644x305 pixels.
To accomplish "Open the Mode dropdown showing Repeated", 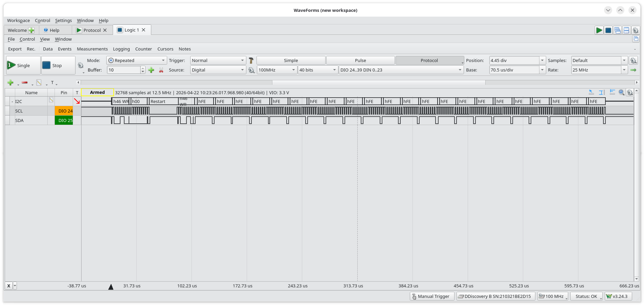I will coord(136,60).
